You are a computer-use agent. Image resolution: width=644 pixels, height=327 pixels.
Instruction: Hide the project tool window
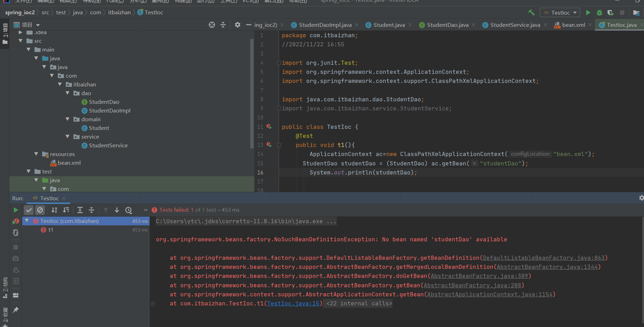click(x=248, y=25)
